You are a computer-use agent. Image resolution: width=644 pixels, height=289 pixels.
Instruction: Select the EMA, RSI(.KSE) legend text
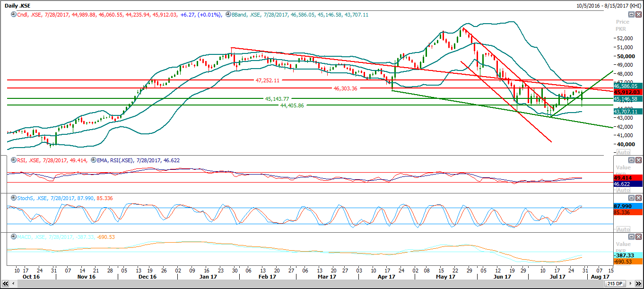point(138,160)
